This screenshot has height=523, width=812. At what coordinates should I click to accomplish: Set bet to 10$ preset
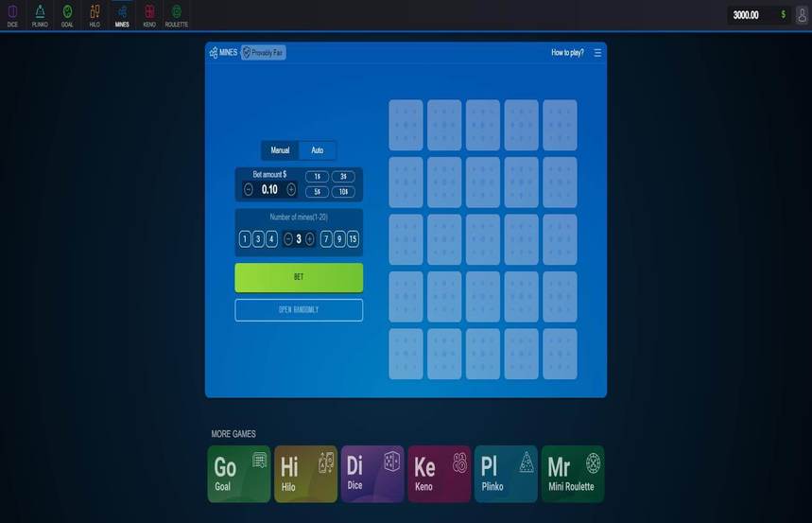pyautogui.click(x=343, y=192)
